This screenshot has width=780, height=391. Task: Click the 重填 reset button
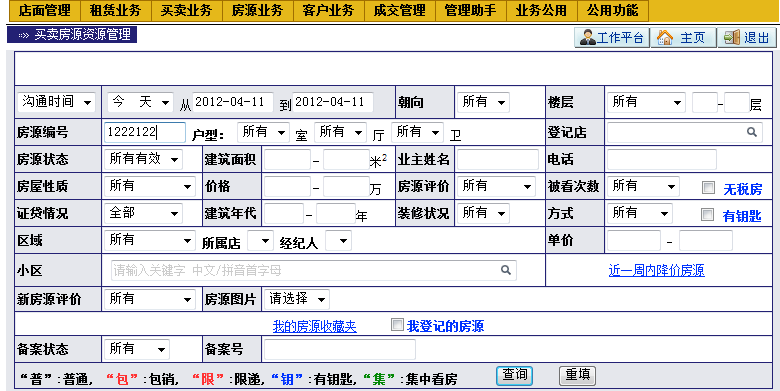point(578,375)
